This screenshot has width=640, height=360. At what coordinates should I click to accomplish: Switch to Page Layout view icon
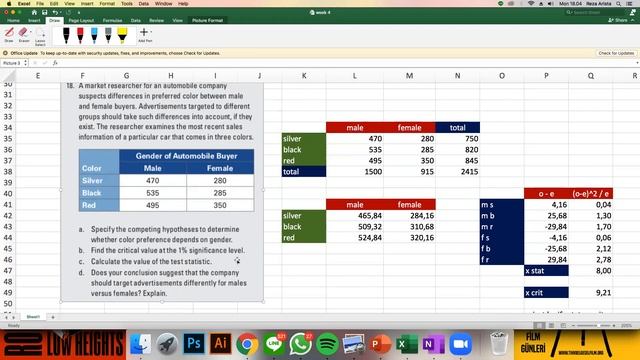551,325
